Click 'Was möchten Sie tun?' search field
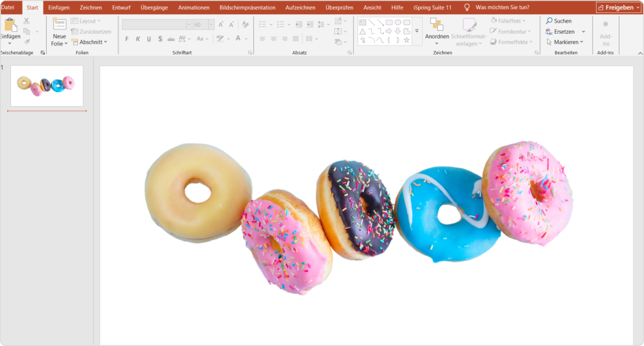644x346 pixels. (x=502, y=7)
